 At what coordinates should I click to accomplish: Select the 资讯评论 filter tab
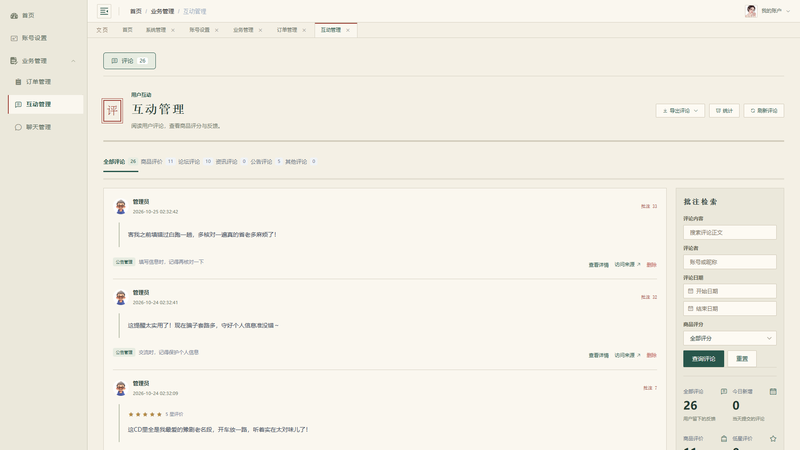pos(231,162)
